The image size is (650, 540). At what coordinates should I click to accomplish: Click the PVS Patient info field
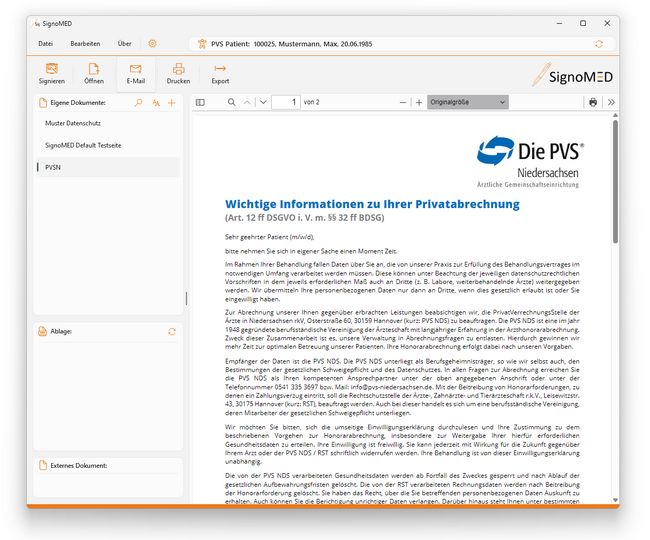[x=402, y=44]
